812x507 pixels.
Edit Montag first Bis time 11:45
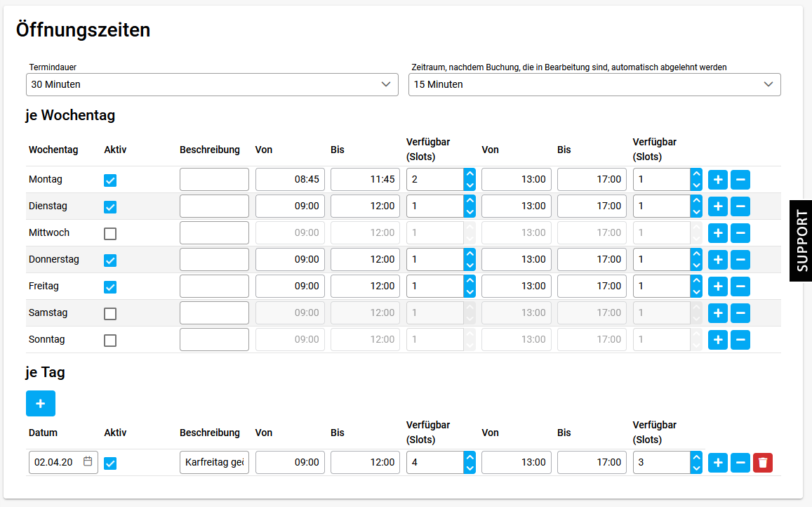365,179
